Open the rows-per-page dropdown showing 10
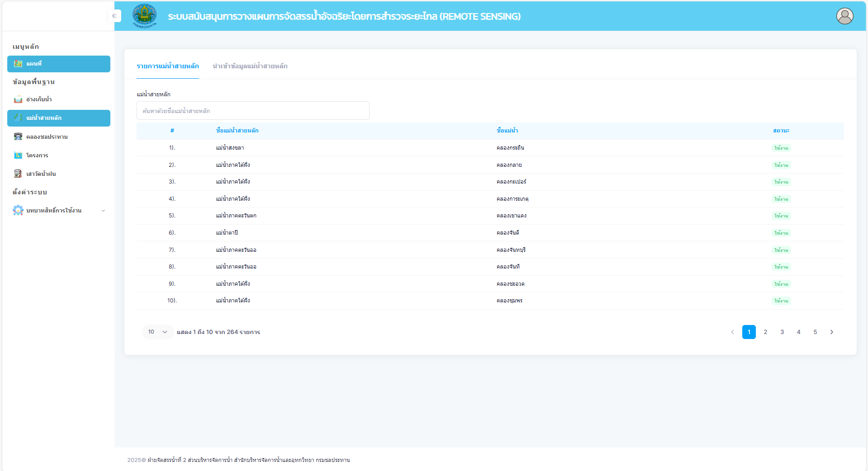The width and height of the screenshot is (868, 471). (157, 332)
